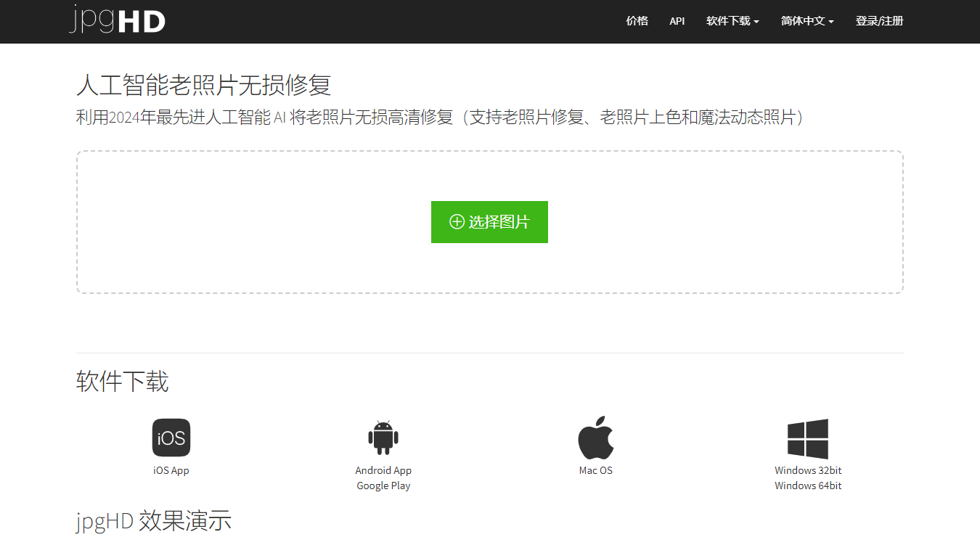
Task: Open the Google Play link
Action: point(383,486)
